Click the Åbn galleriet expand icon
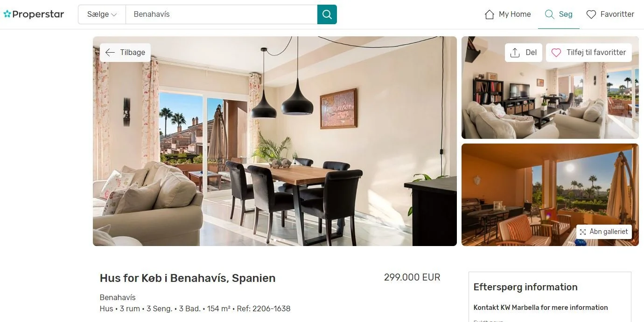The image size is (644, 322). [x=583, y=232]
